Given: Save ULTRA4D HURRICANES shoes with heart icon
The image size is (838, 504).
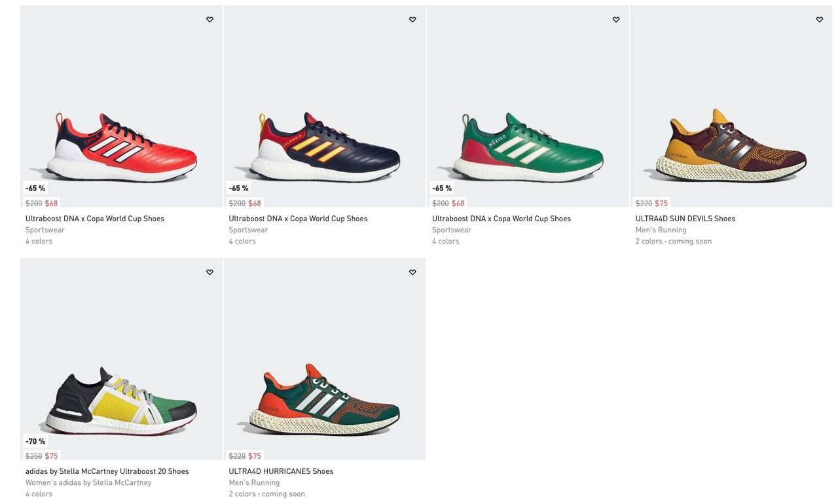Looking at the screenshot, I should pos(412,272).
